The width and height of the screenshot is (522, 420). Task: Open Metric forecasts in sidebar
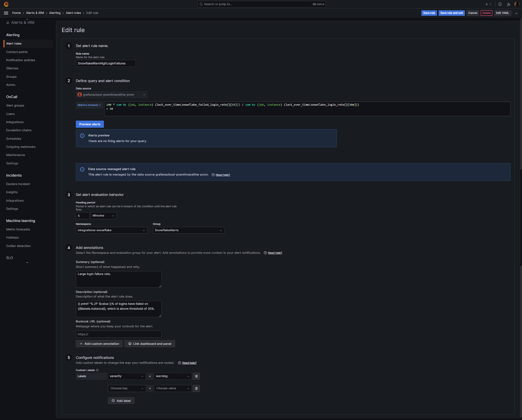coord(18,230)
